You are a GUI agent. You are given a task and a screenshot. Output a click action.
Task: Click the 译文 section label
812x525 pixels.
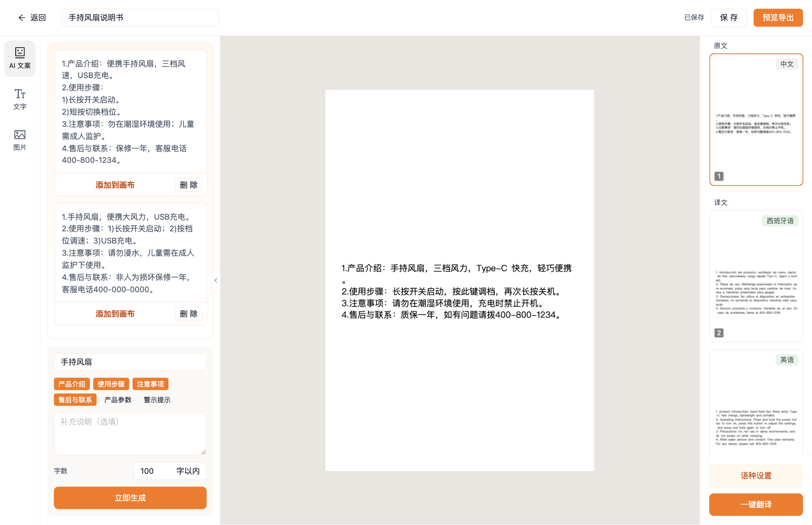tap(721, 202)
